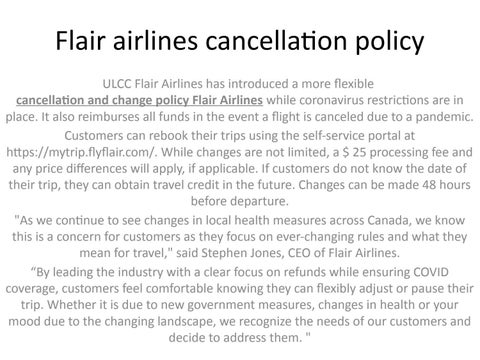
Task: Click the line By leading the industry
Action: (x=240, y=272)
